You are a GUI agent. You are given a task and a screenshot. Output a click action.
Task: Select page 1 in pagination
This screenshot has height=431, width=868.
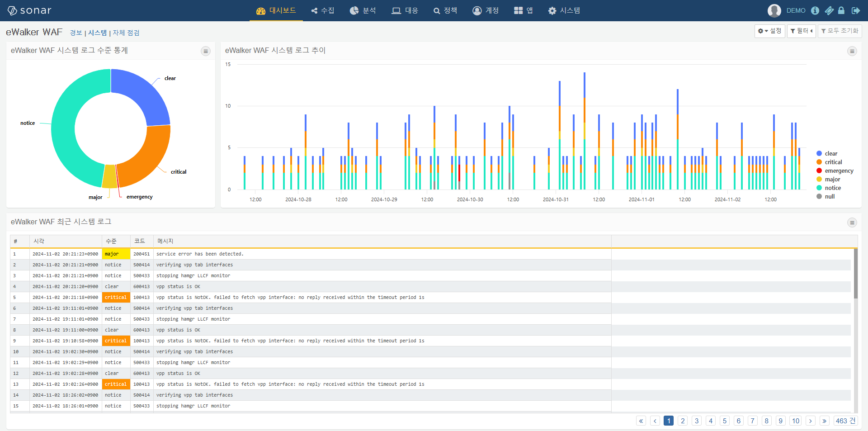[669, 421]
